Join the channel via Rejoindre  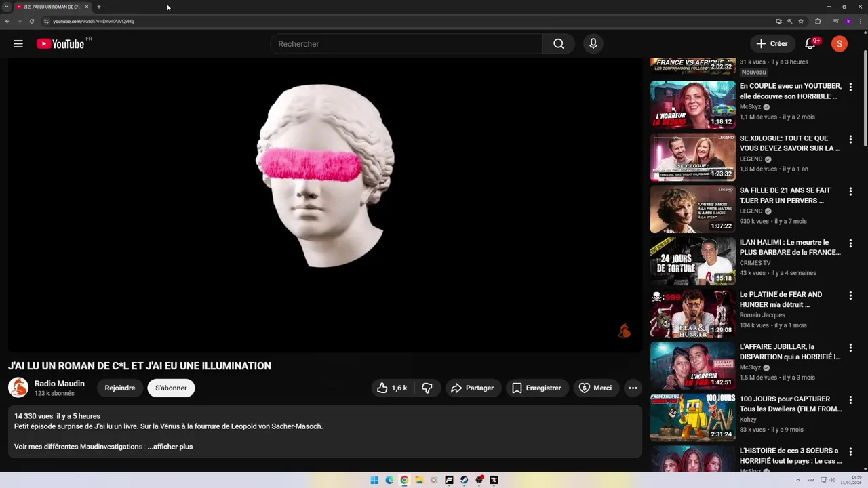120,388
